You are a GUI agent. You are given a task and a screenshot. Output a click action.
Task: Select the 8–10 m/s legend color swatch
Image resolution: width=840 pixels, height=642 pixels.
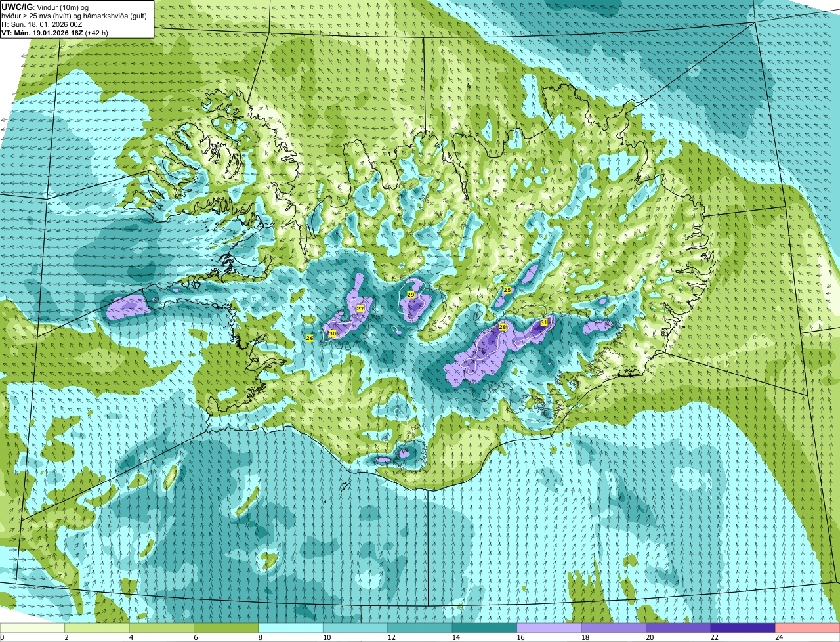click(291, 628)
